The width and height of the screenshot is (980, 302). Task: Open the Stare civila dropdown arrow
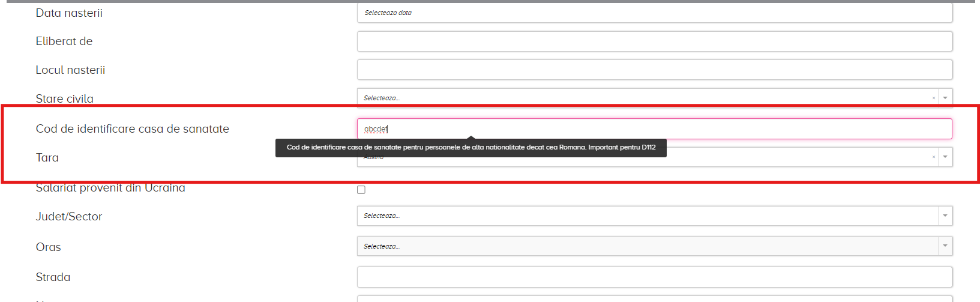945,98
